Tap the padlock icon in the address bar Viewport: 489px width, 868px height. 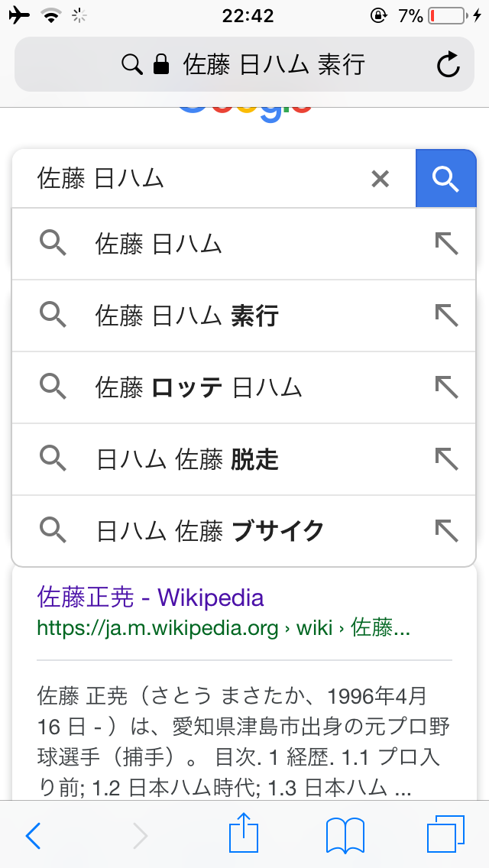159,64
